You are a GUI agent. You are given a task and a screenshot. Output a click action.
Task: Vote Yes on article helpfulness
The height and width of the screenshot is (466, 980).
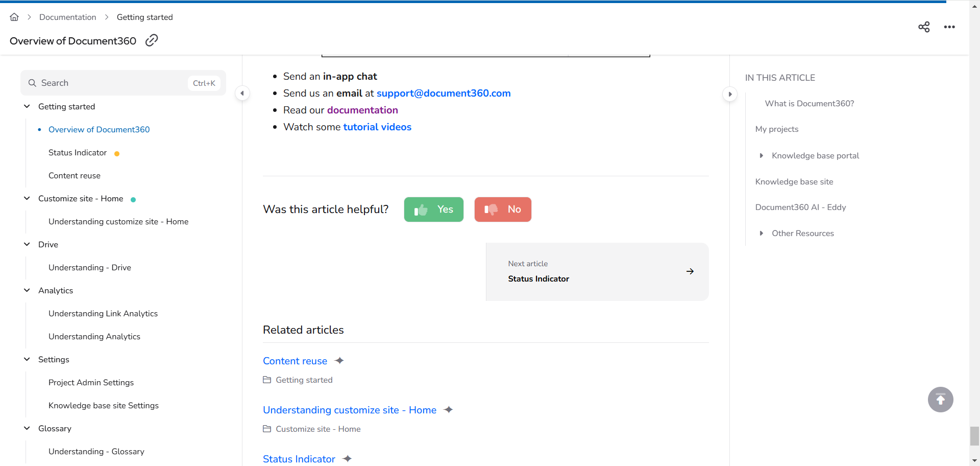(x=434, y=209)
